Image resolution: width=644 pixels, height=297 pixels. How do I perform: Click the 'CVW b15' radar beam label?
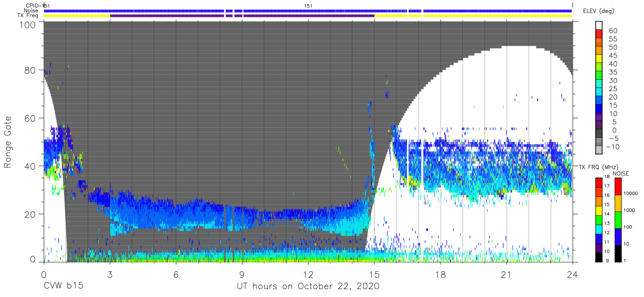coord(63,287)
